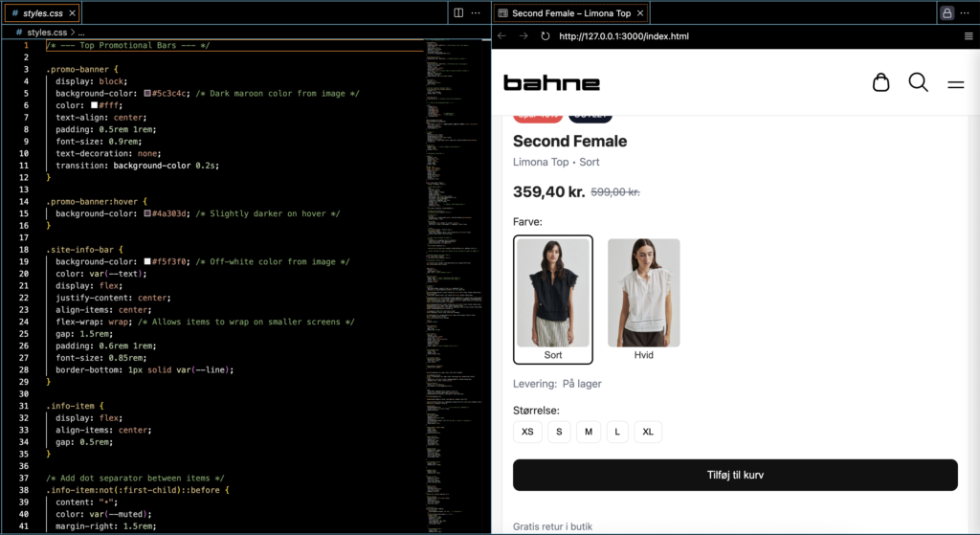Click styles.css in the breadcrumb
Viewport: 980px width, 535px height.
[46, 32]
